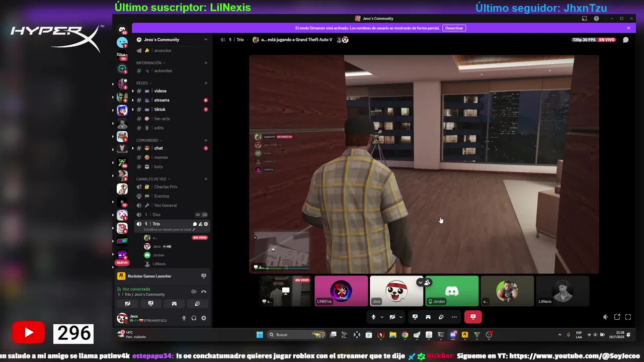The image size is (644, 362).
Task: Open the streams text channel
Action: [172, 100]
